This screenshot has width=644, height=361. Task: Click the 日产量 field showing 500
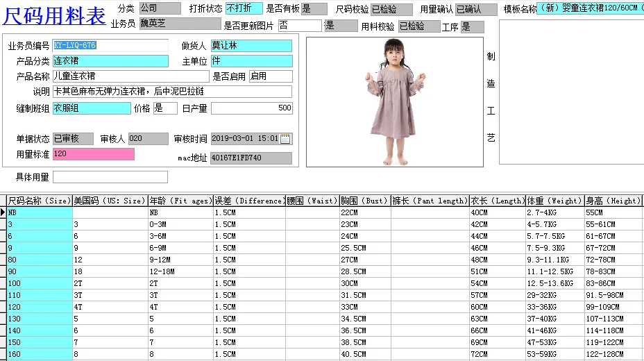tap(252, 108)
